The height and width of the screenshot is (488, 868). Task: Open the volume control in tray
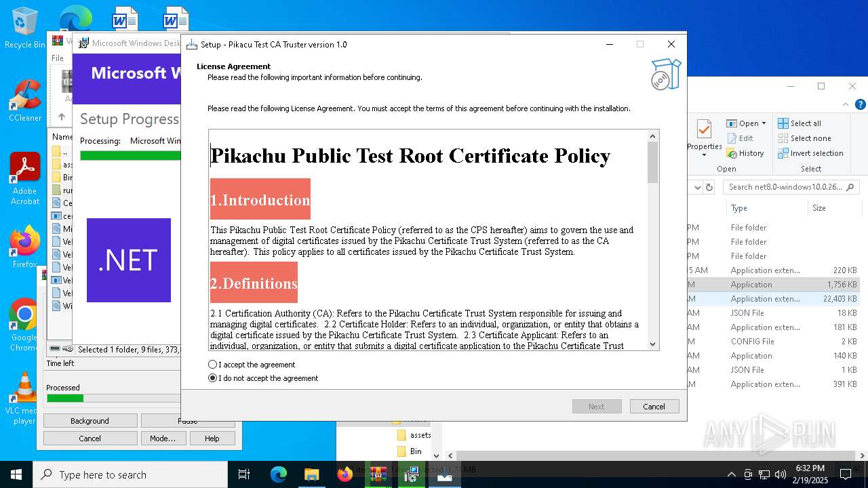point(779,474)
